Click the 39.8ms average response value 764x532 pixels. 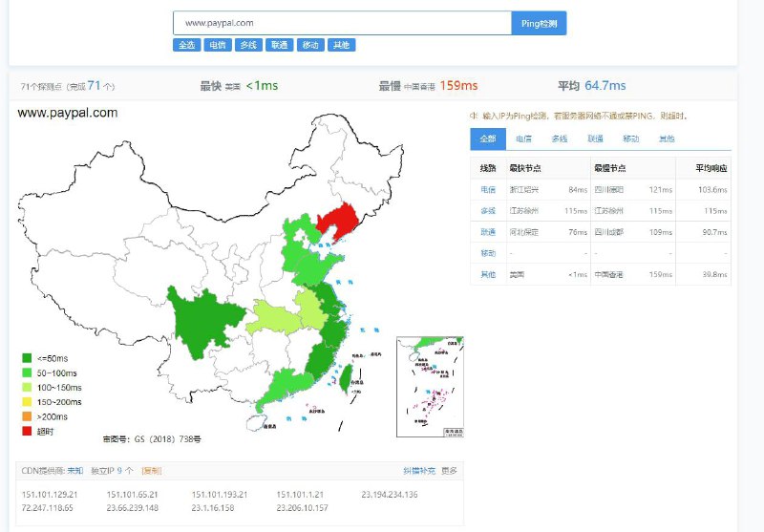click(x=714, y=274)
